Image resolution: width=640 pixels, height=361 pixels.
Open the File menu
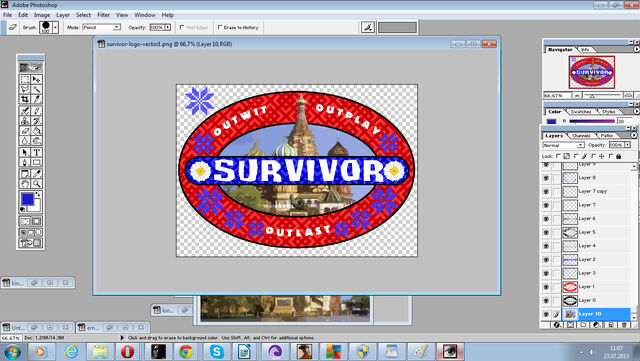pyautogui.click(x=7, y=15)
